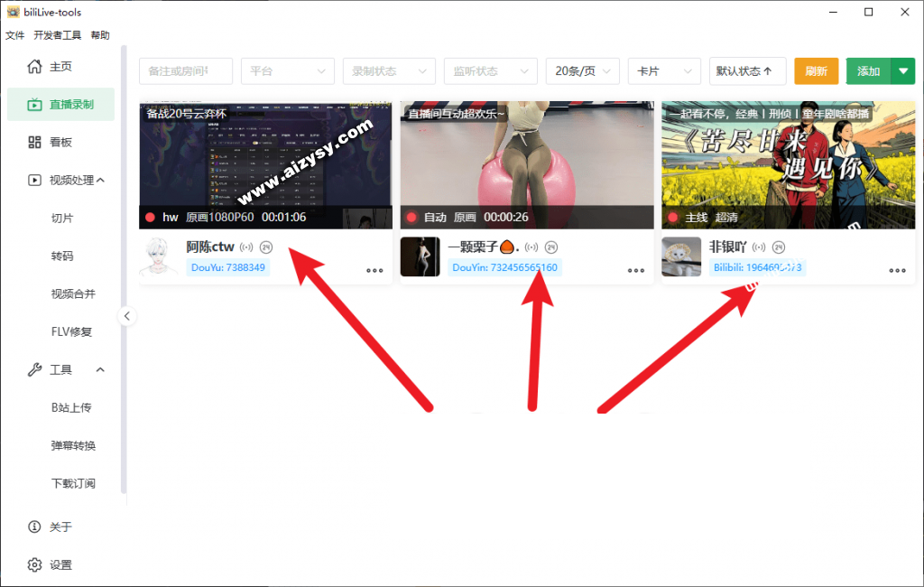Open three-dot menu on 一颗栗子 card

click(636, 270)
